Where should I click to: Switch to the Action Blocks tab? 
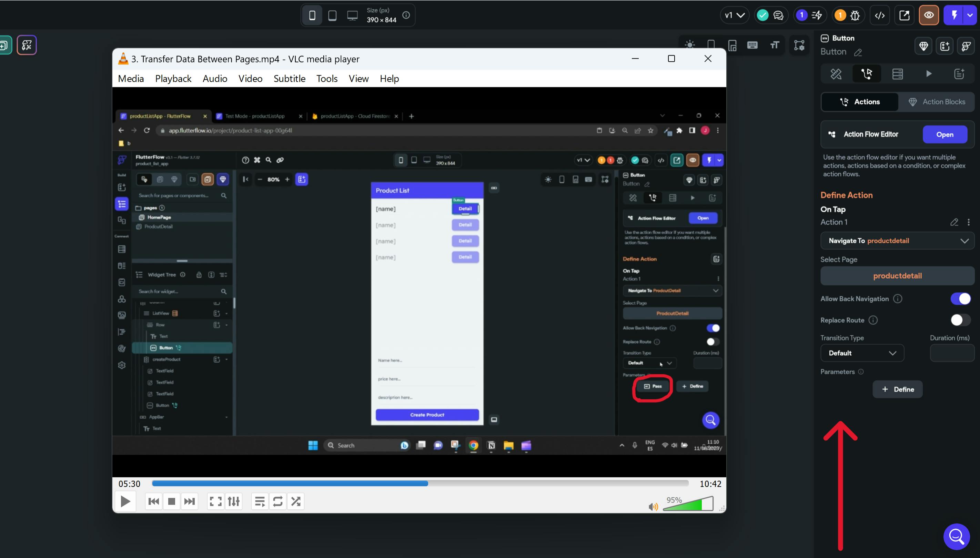point(936,102)
